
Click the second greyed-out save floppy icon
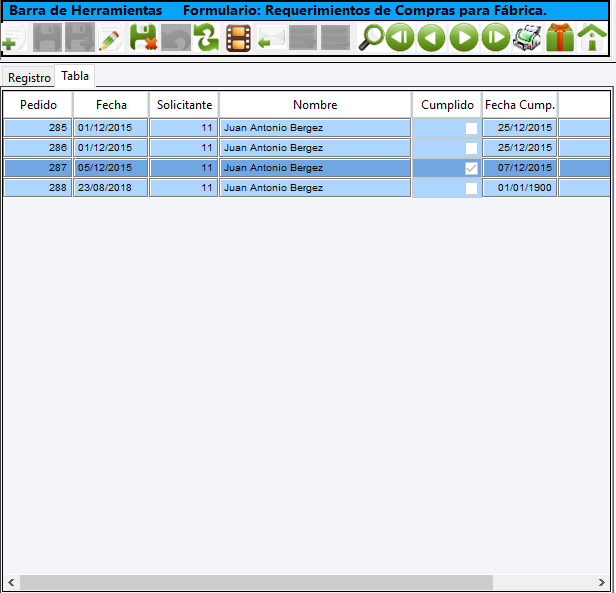coord(80,38)
